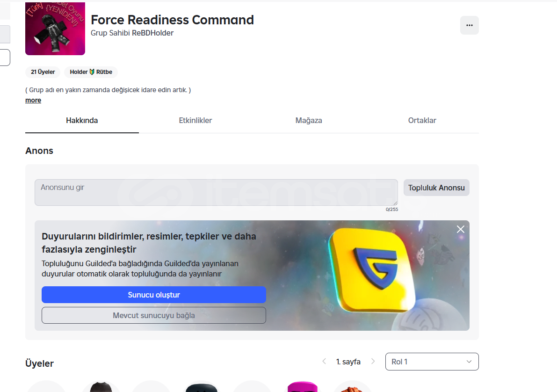Click the Anons section heading

point(39,151)
